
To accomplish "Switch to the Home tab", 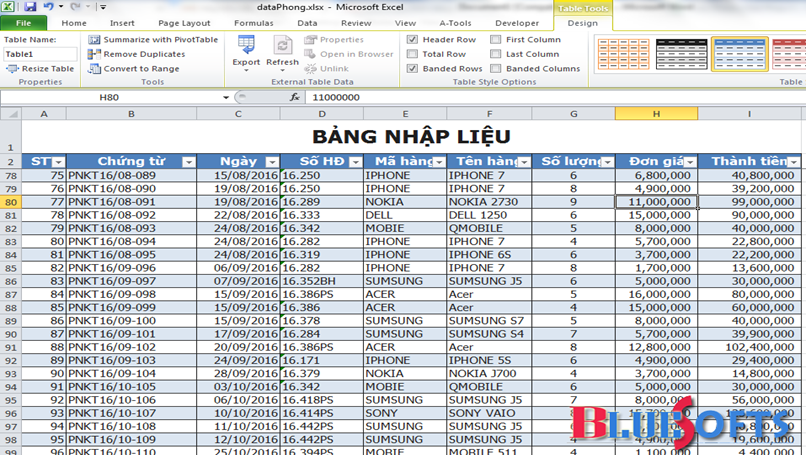I will click(x=74, y=23).
